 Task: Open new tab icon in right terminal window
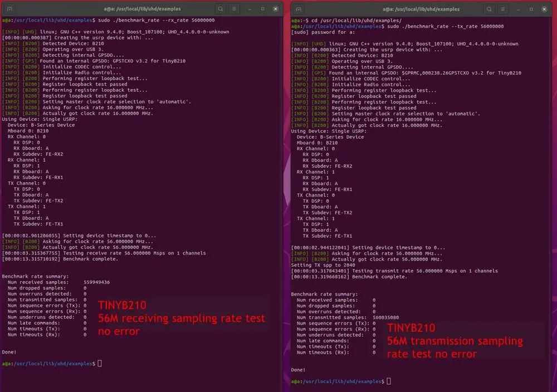tap(299, 9)
